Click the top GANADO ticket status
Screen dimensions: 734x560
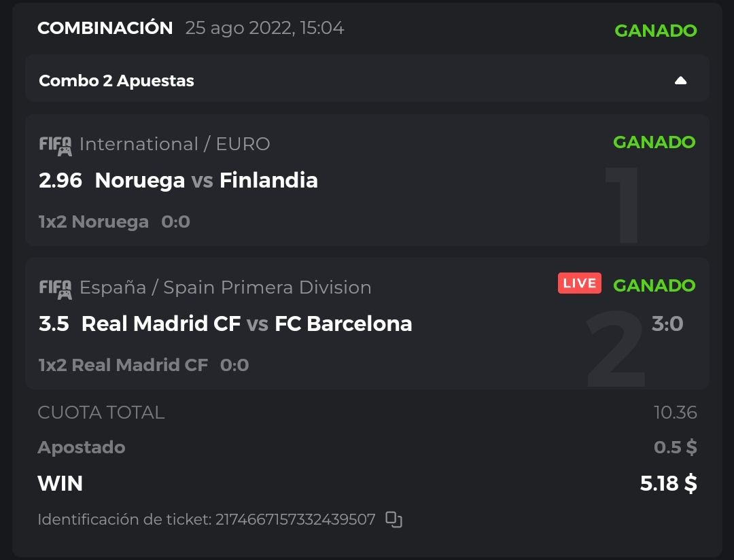[655, 31]
